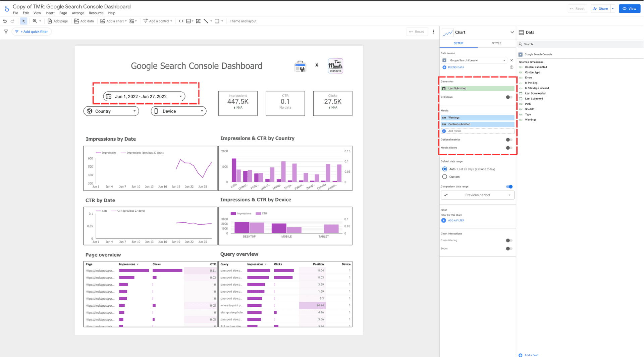Viewport: 644px width, 357px height.
Task: Click Add quick filter
Action: 32,32
